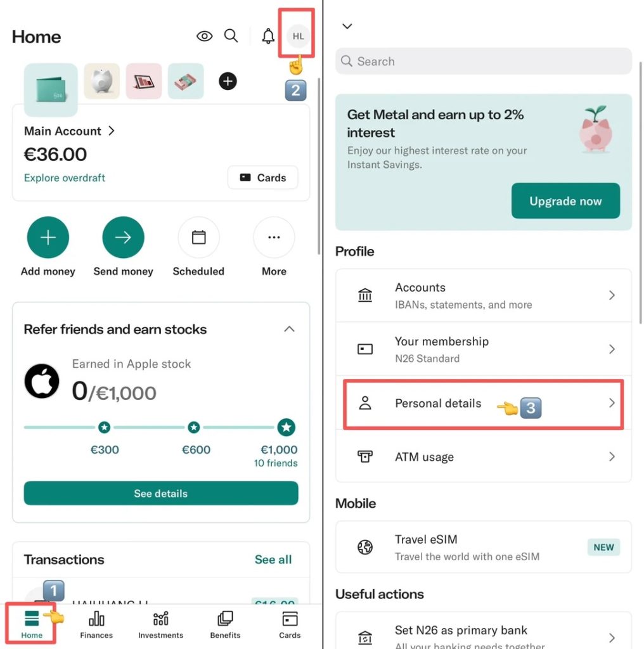This screenshot has height=649, width=644.
Task: Collapse the profile menu with the top chevron
Action: pos(347,27)
